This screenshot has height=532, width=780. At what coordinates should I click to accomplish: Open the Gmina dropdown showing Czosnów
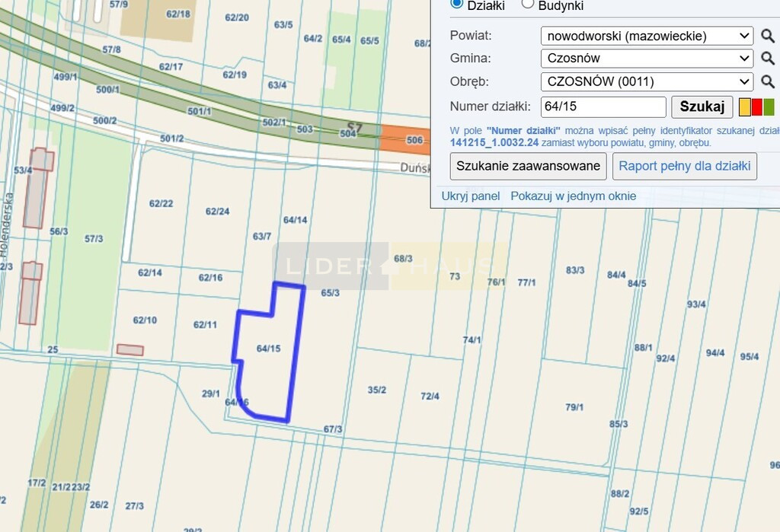tap(647, 58)
